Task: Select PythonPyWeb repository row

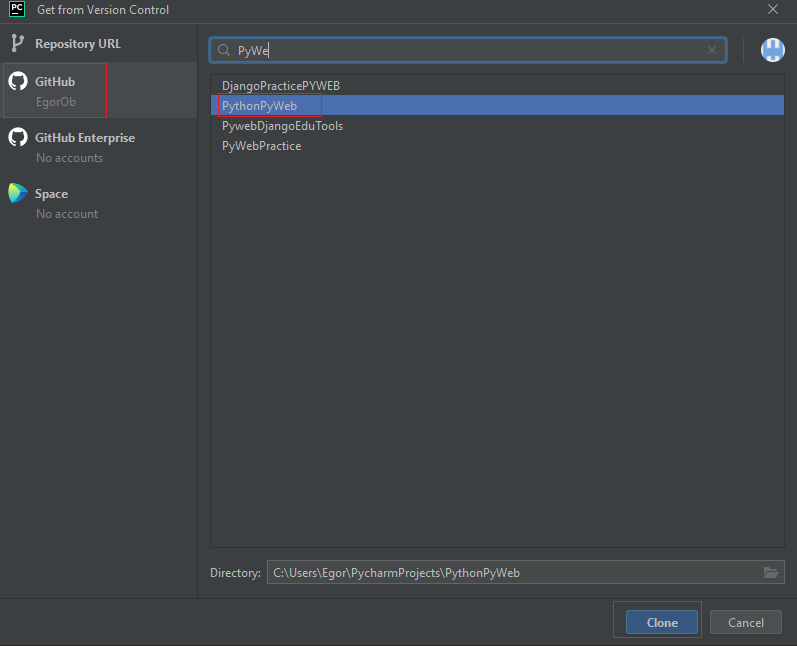Action: coord(497,105)
